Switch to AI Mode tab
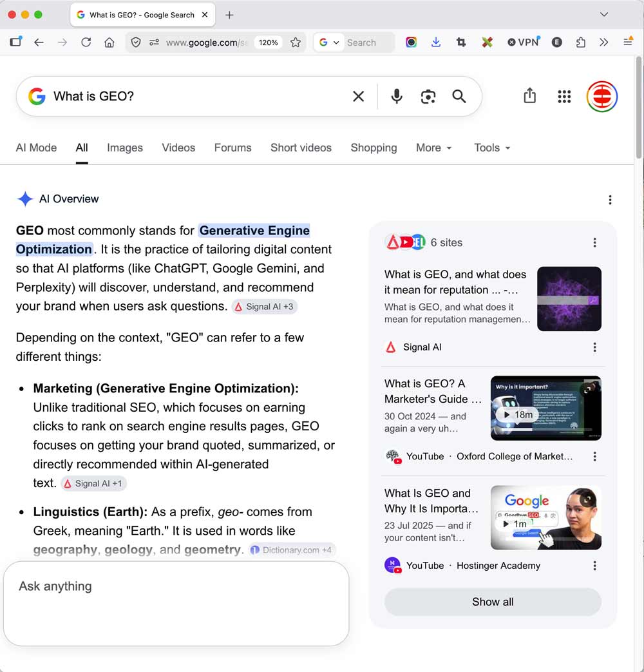This screenshot has width=644, height=672. pos(37,148)
